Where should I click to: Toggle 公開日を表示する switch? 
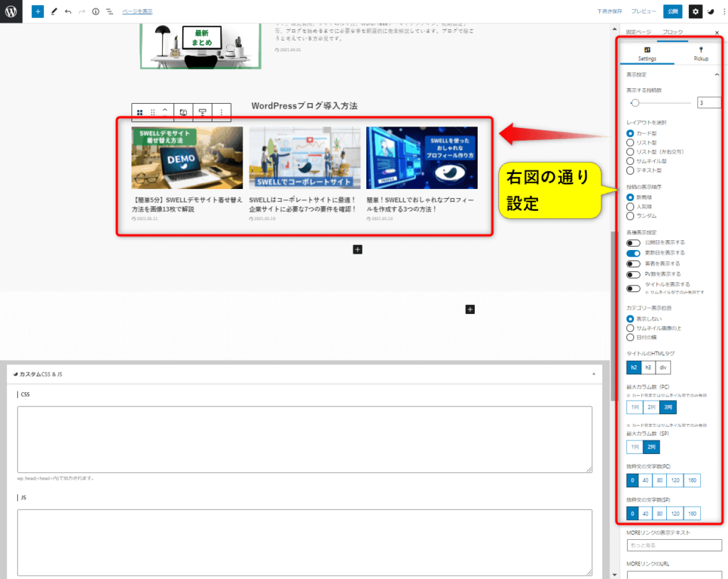[633, 243]
